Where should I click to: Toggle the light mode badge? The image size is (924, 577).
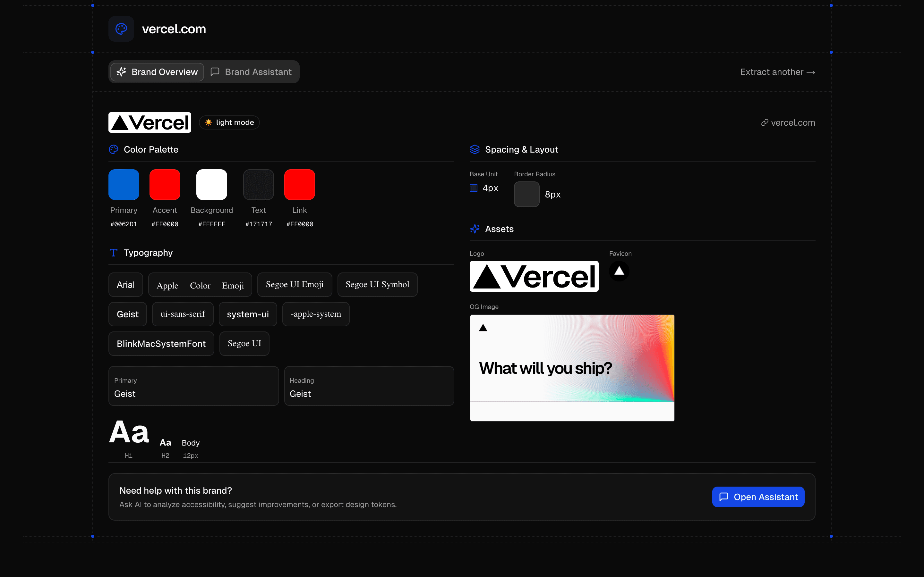(229, 122)
